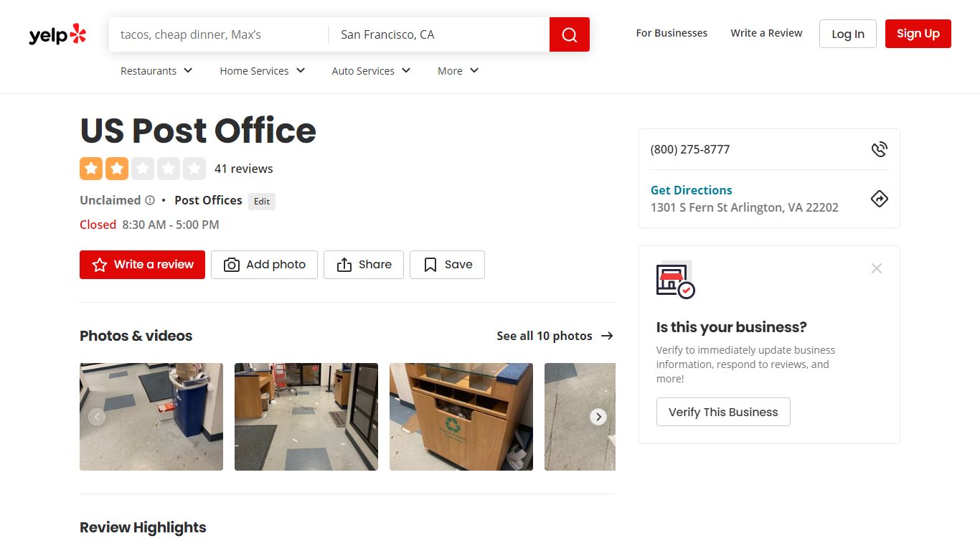This screenshot has width=980, height=551.
Task: Dismiss the Is this your business card
Action: coord(877,268)
